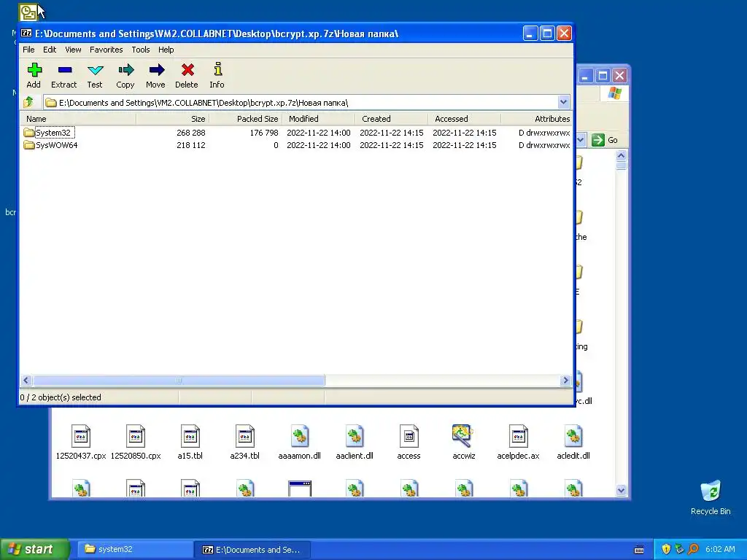This screenshot has height=560, width=747.
Task: Expand address dropdown in system32 Explorer window
Action: click(581, 140)
